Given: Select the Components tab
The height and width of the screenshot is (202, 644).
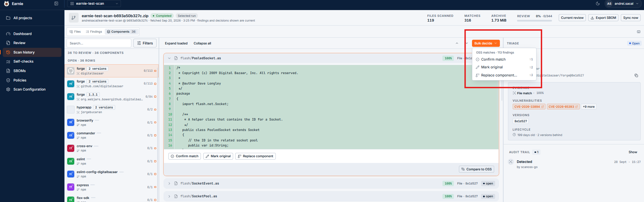Looking at the screenshot, I should pyautogui.click(x=121, y=32).
